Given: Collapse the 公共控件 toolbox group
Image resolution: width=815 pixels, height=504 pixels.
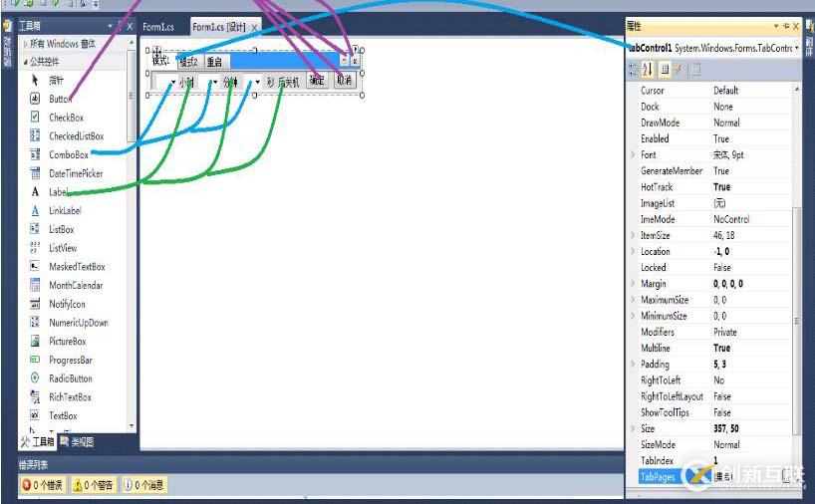Looking at the screenshot, I should coord(26,62).
